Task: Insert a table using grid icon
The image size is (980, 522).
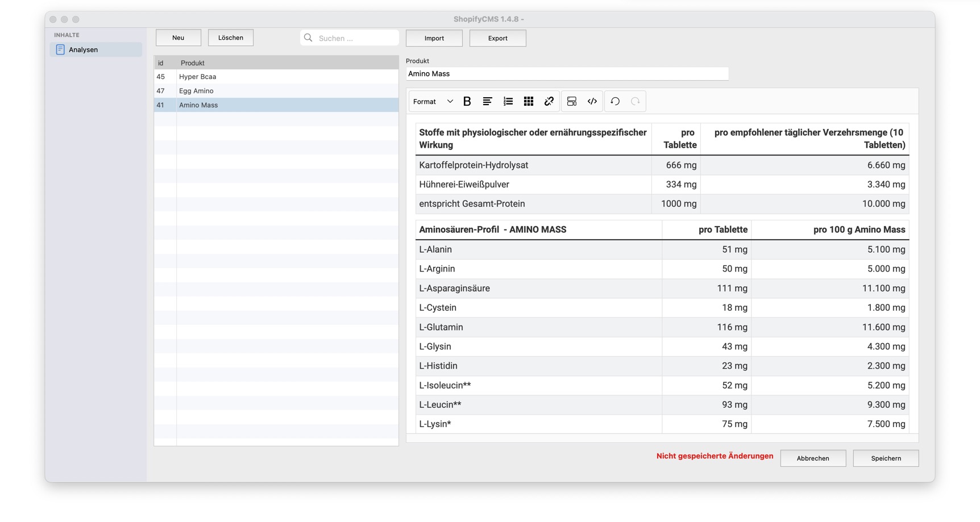Action: tap(528, 102)
